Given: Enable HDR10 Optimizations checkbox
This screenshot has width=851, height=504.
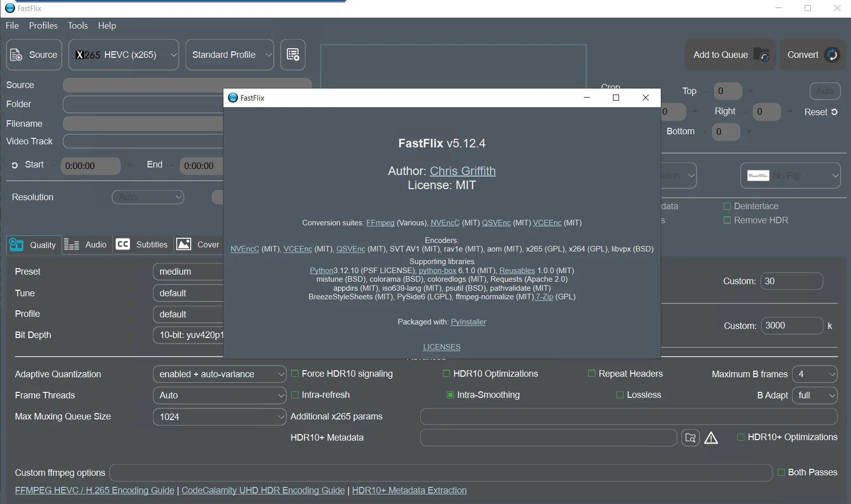Looking at the screenshot, I should [446, 373].
